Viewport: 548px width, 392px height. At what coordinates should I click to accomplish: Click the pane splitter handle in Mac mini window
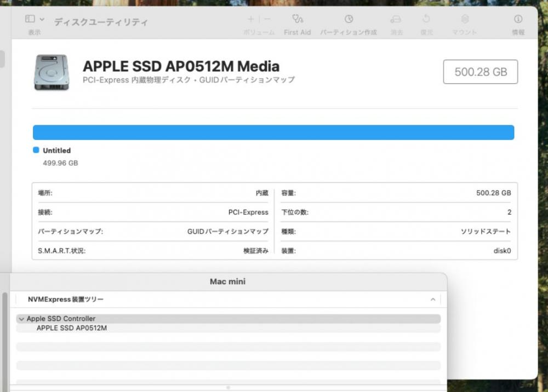[x=228, y=388]
